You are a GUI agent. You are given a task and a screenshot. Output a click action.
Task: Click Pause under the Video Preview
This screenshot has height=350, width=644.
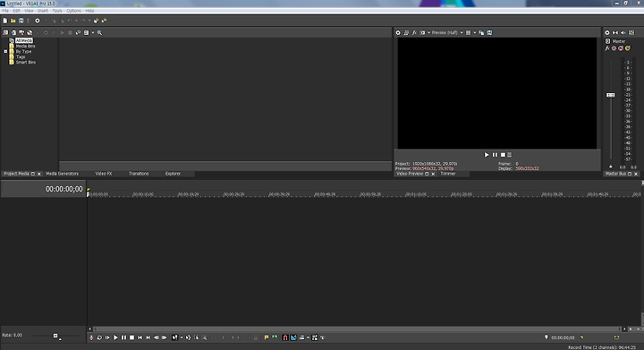click(495, 155)
